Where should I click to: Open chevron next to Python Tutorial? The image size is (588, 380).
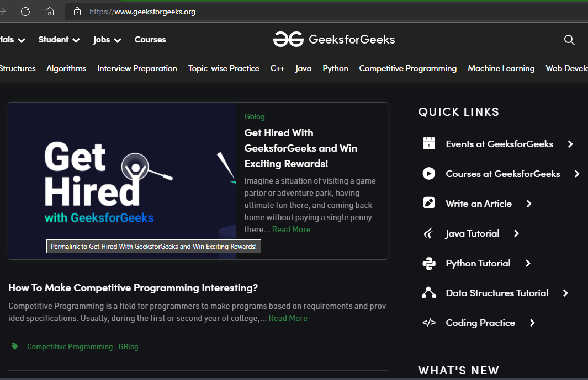(x=528, y=263)
